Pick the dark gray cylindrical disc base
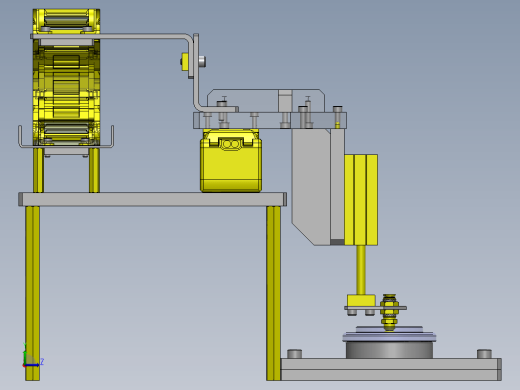 tap(389, 349)
